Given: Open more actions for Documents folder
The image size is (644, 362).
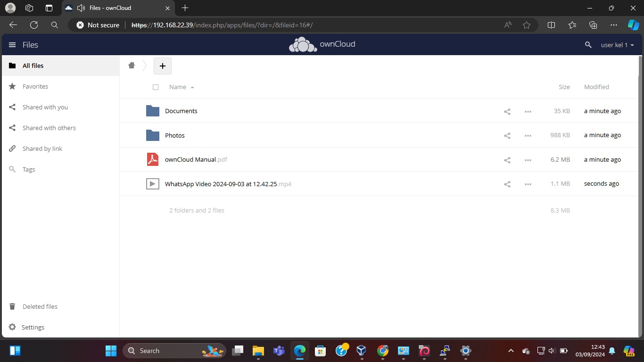Looking at the screenshot, I should (x=528, y=111).
